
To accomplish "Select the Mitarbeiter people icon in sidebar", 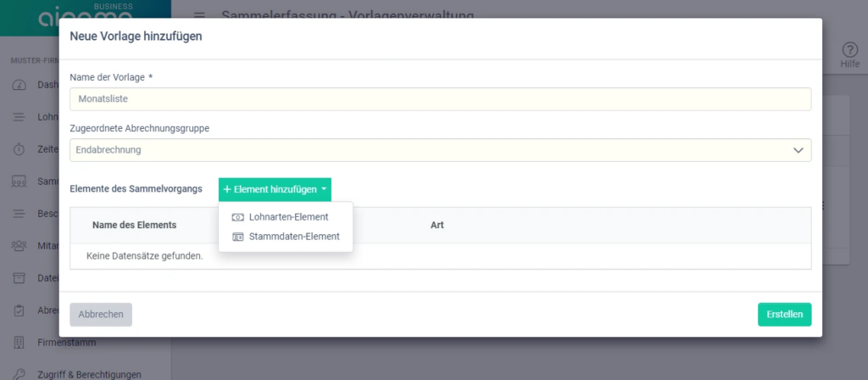I will 19,246.
